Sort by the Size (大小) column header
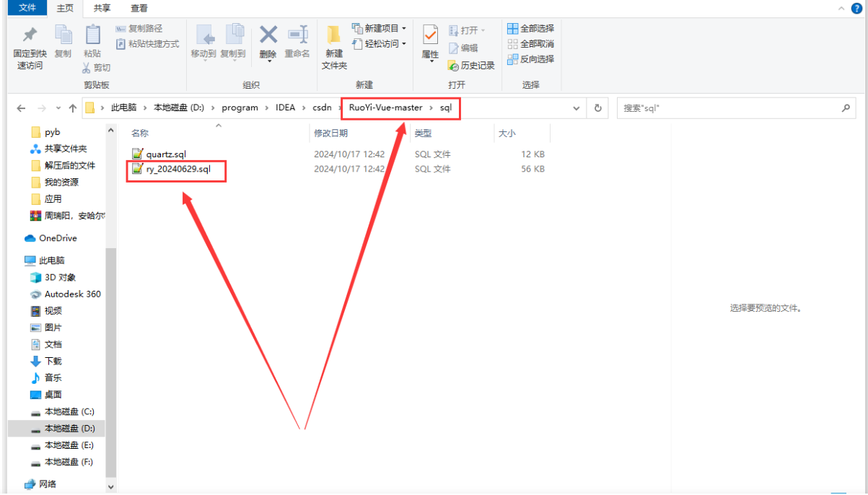Screen dimensions: 868x495 point(506,133)
